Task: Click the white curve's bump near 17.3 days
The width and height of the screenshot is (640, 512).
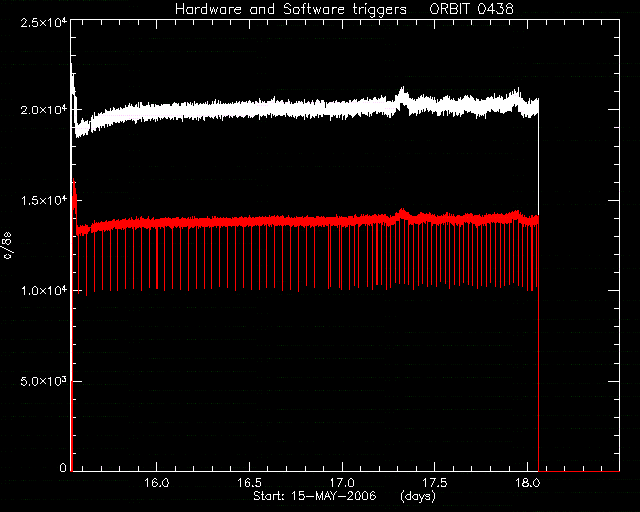Action: point(402,96)
